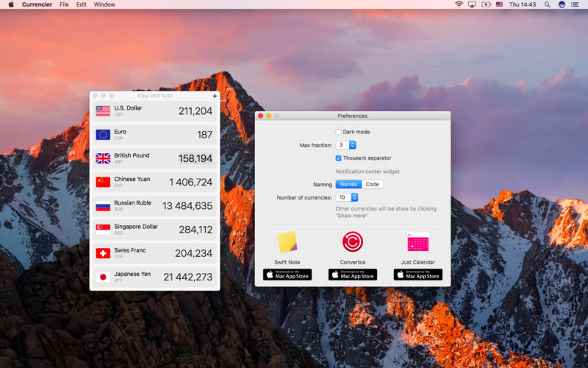Uncheck the Thousent separator checkbox
This screenshot has height=368, width=588.
point(339,158)
